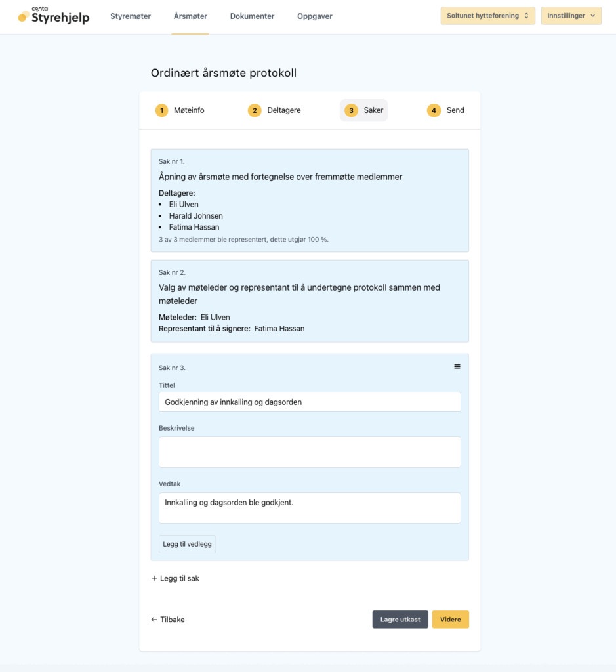Focus the empty Beskrivelse text area
616x672 pixels.
(x=310, y=452)
